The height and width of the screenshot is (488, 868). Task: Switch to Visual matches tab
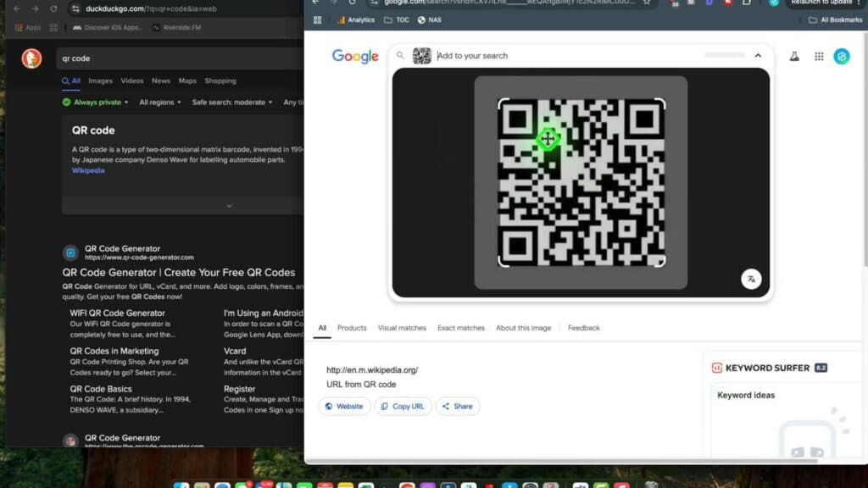tap(402, 328)
